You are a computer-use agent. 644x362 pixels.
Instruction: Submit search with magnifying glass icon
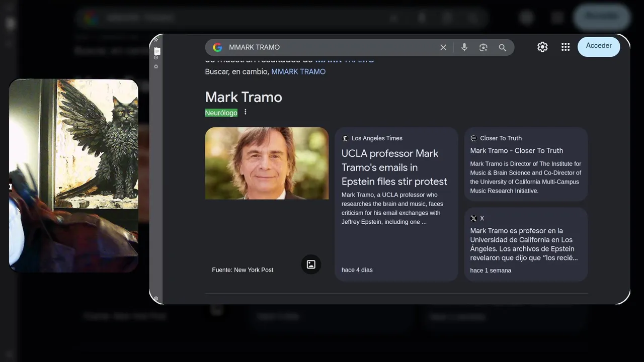click(x=502, y=47)
